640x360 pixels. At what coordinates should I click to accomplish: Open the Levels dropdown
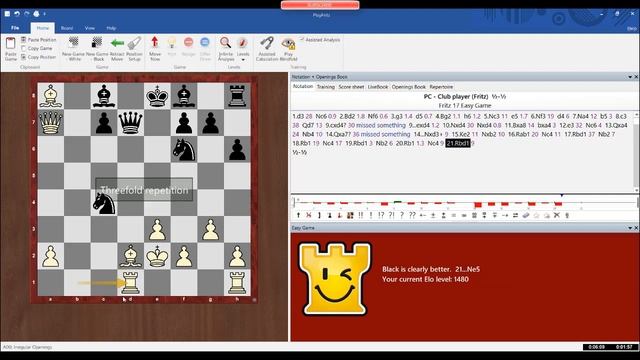(243, 49)
